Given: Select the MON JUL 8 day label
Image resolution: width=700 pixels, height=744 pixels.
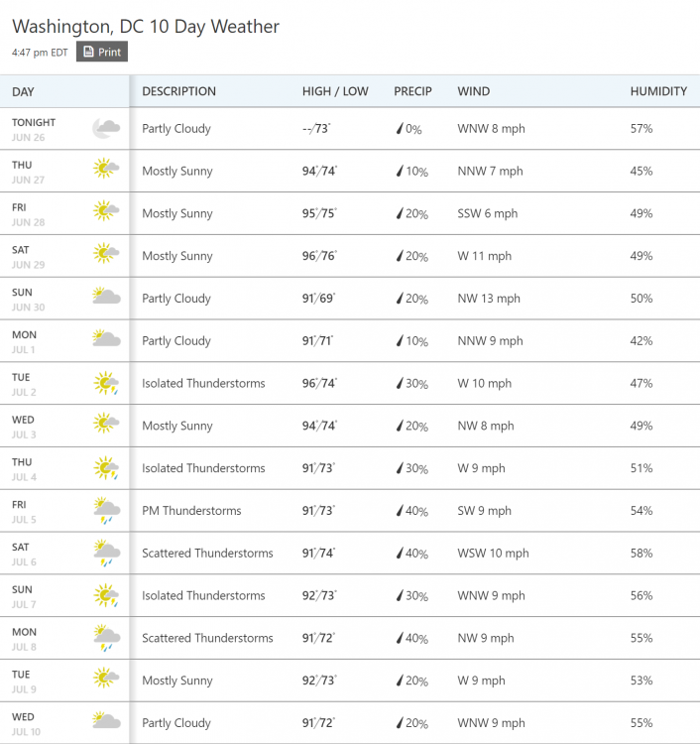Looking at the screenshot, I should [25, 637].
